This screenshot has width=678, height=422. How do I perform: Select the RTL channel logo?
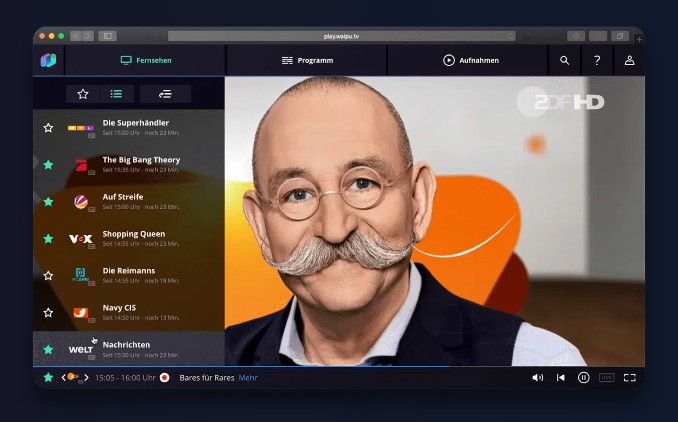pos(81,128)
